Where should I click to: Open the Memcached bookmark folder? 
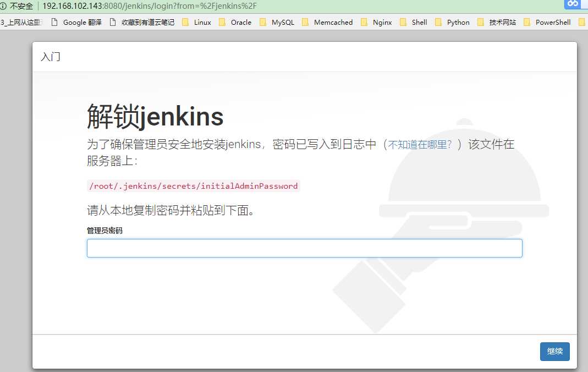(x=327, y=23)
